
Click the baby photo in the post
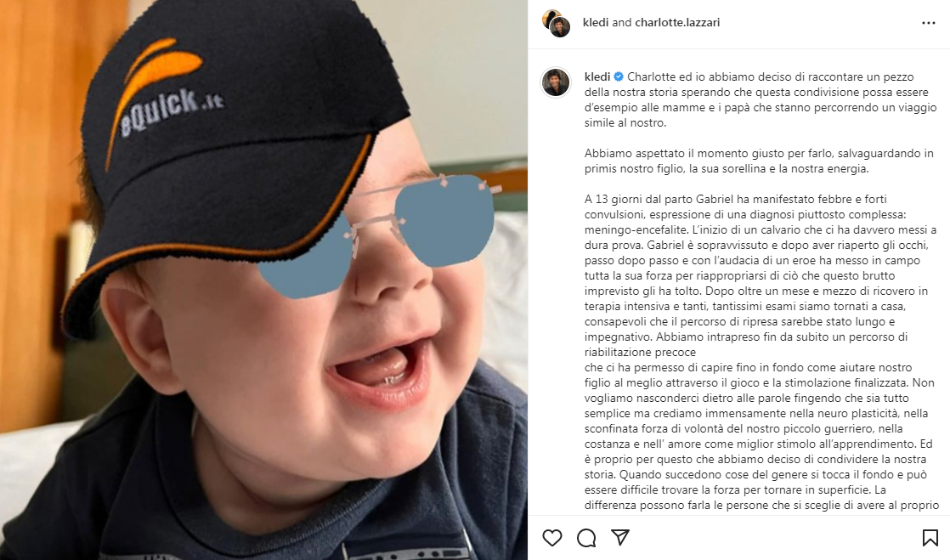pyautogui.click(x=263, y=280)
